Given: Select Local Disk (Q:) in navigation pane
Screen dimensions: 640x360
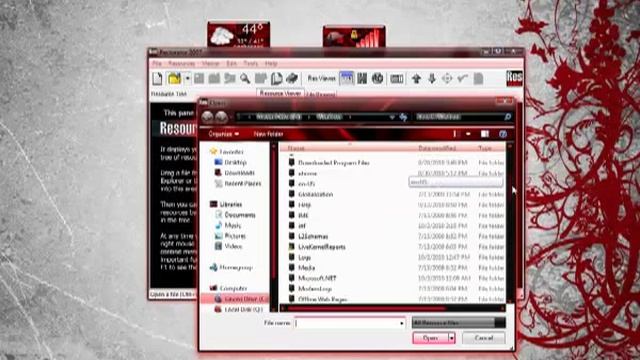Looking at the screenshot, I should coord(244,310).
